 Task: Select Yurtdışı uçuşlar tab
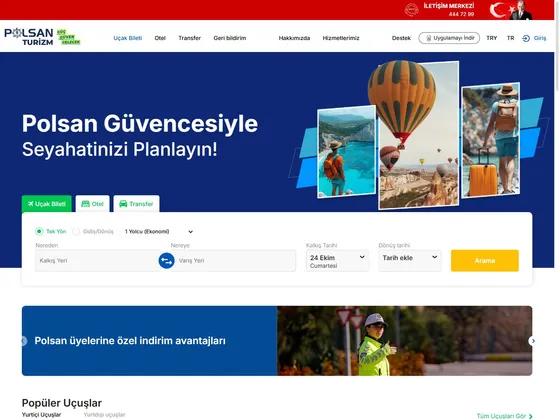pos(104,415)
